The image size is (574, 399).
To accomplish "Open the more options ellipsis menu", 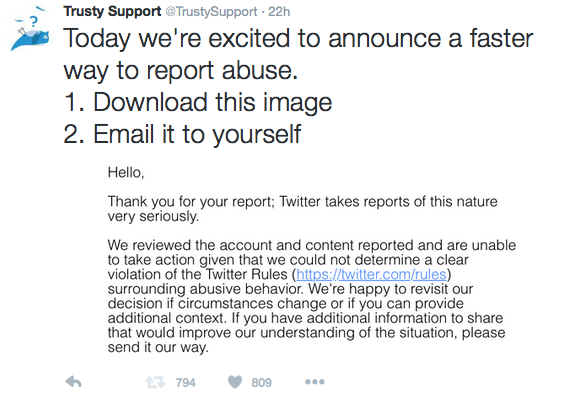I will point(315,382).
